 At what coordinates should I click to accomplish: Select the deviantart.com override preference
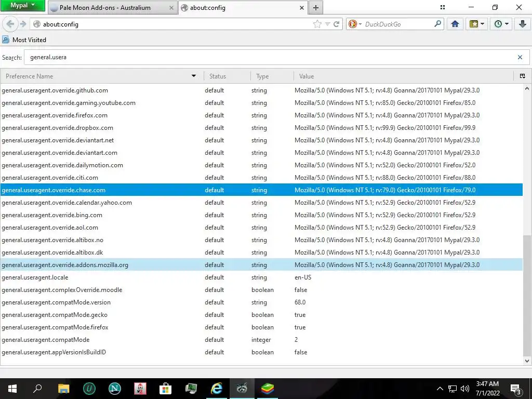[261, 153]
